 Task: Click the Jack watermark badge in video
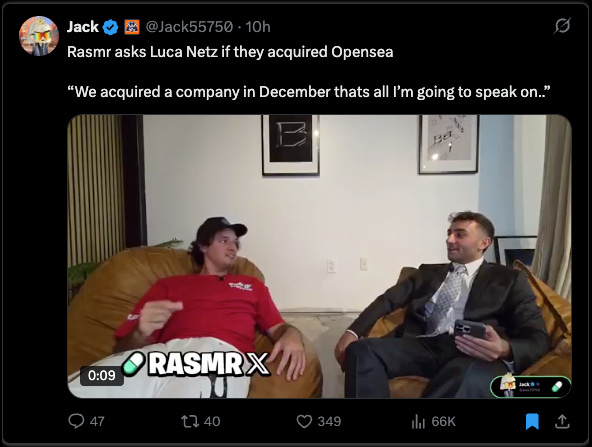pyautogui.click(x=530, y=387)
